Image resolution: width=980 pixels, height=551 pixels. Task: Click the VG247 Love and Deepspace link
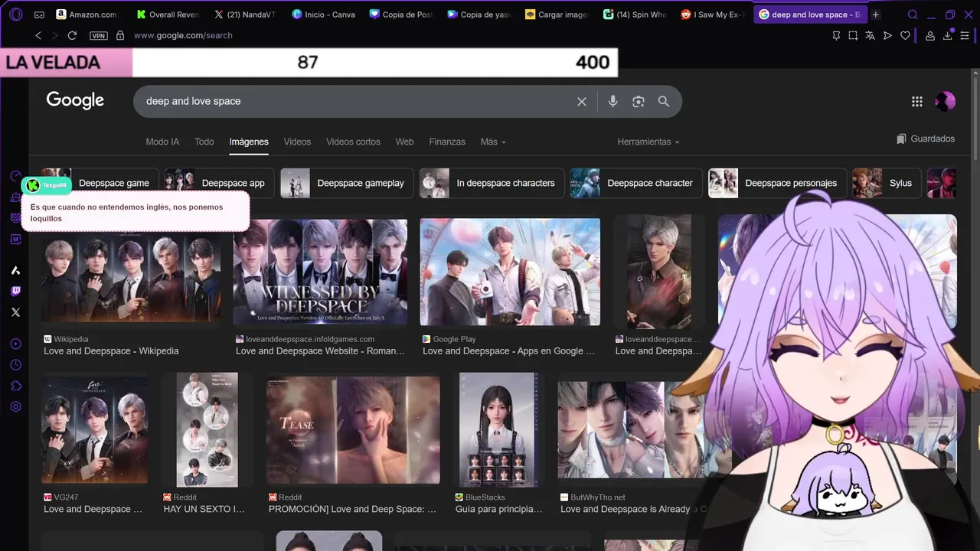[x=93, y=509]
